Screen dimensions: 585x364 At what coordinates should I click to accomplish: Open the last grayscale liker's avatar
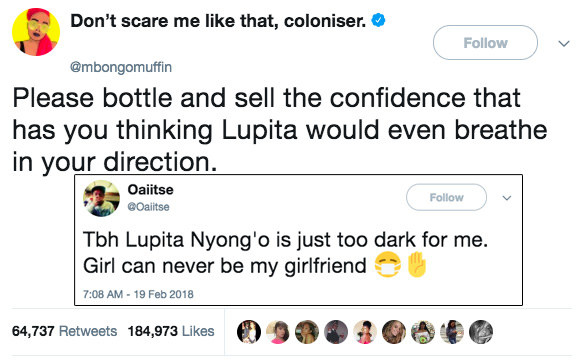481,332
